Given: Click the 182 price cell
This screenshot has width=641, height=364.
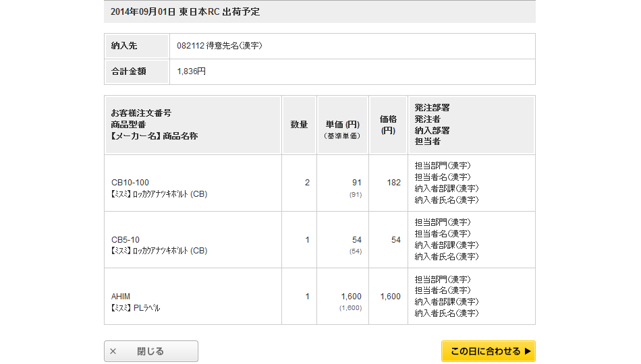Looking at the screenshot, I should click(x=393, y=183).
